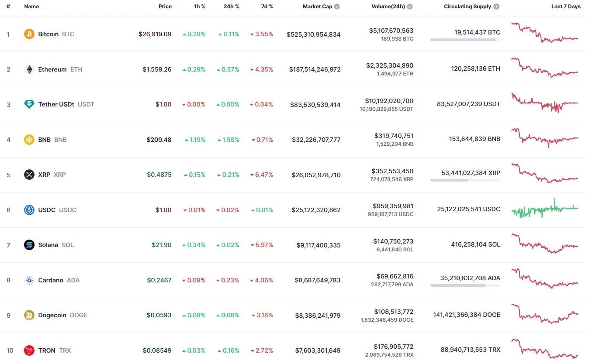The height and width of the screenshot is (364, 592).
Task: Click the Circulating Supply info icon
Action: 496,7
